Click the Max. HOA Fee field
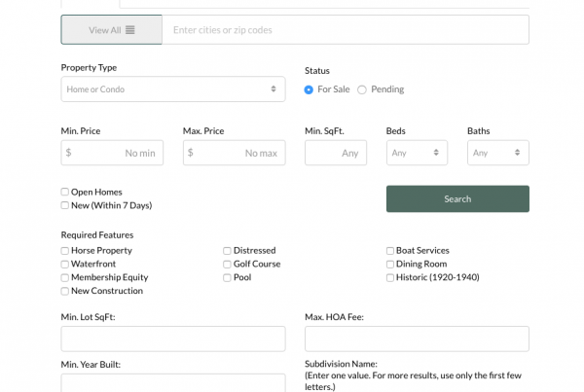Viewport: 584px width, 392px height. (417, 339)
